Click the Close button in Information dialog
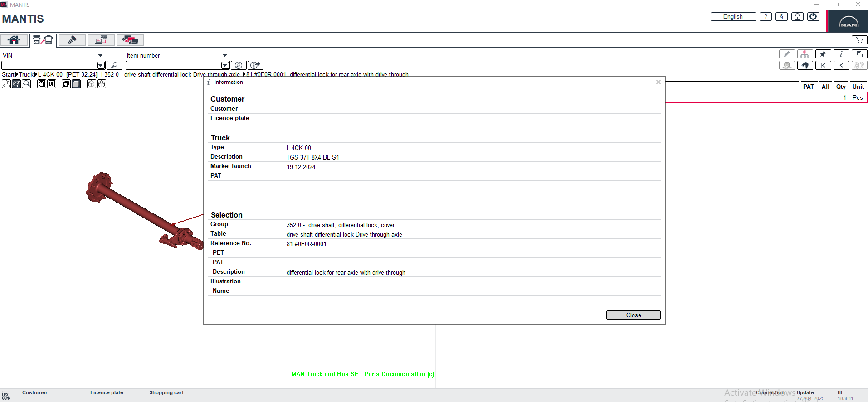Viewport: 868px width, 402px height. click(x=633, y=315)
